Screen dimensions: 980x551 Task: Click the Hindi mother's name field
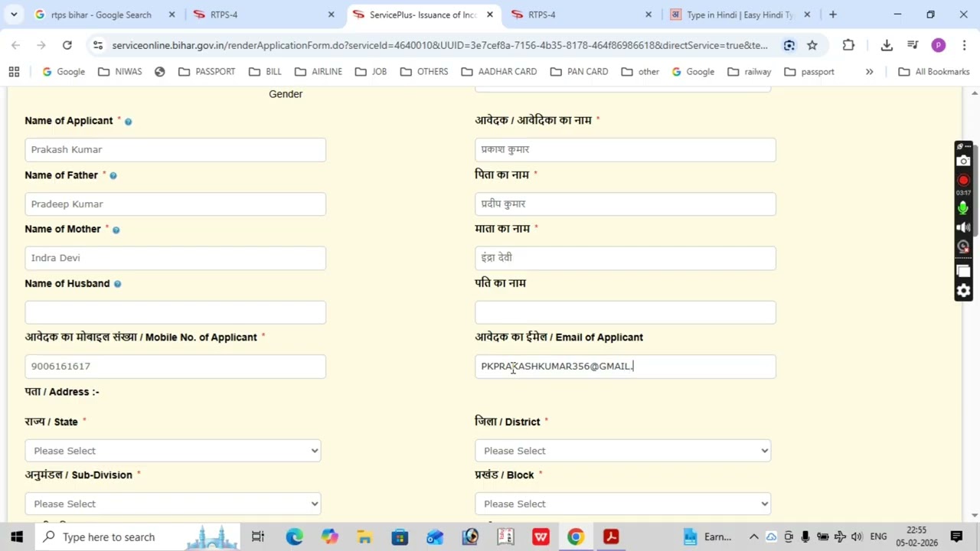(626, 258)
